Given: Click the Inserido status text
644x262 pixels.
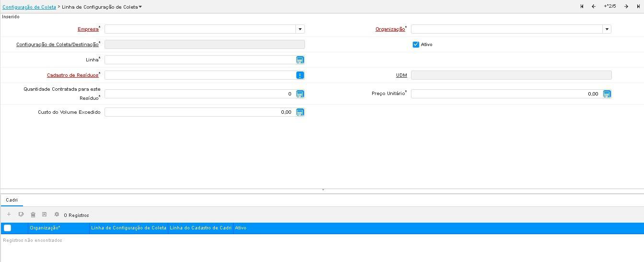Looking at the screenshot, I should tap(11, 17).
